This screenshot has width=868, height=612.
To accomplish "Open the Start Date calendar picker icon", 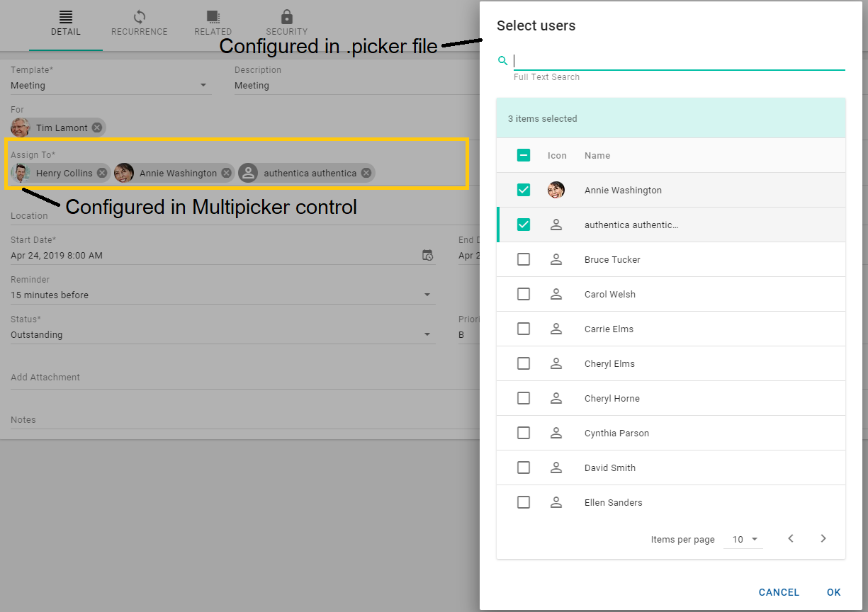I will point(428,255).
